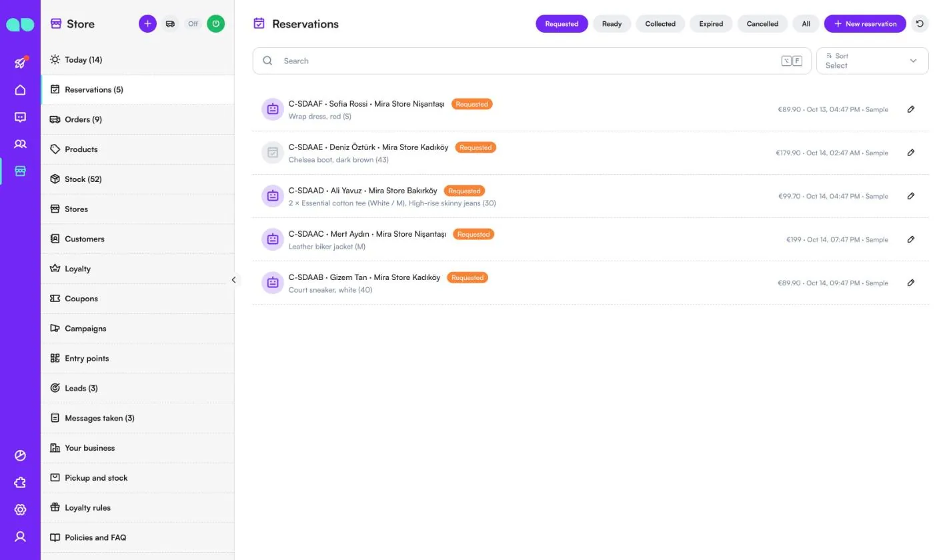Open the user profile icon in left rail
This screenshot has width=947, height=560.
pos(20,537)
